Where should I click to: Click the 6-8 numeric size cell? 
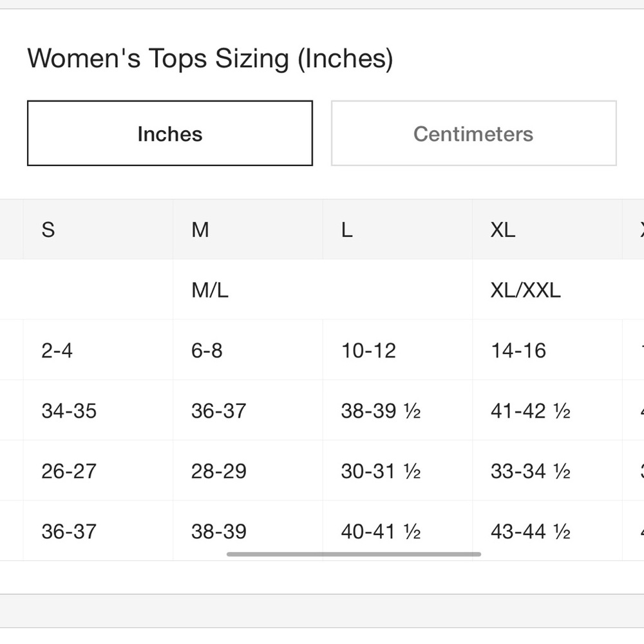tap(248, 350)
